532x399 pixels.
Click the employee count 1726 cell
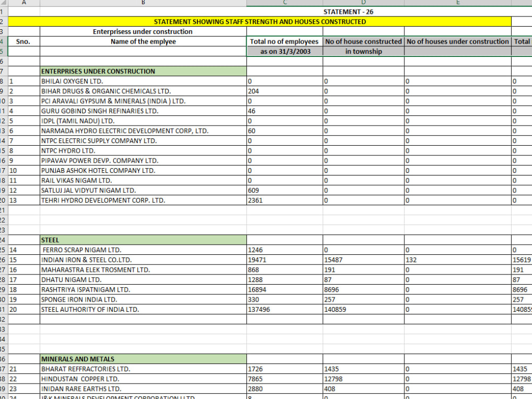(285, 369)
